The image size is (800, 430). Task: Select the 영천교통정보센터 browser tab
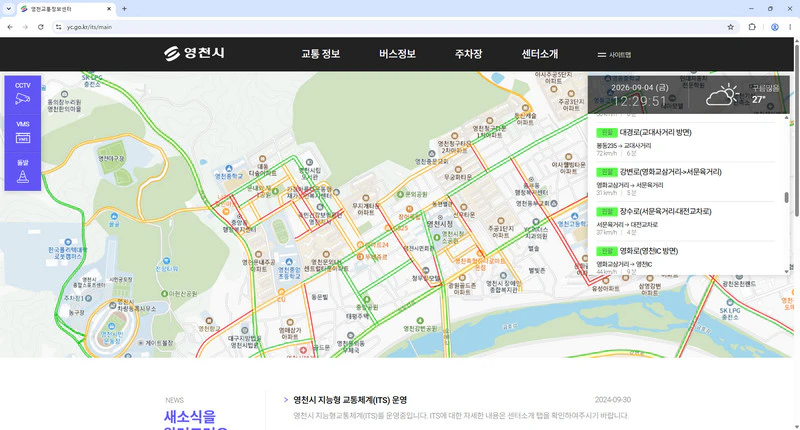(66, 9)
